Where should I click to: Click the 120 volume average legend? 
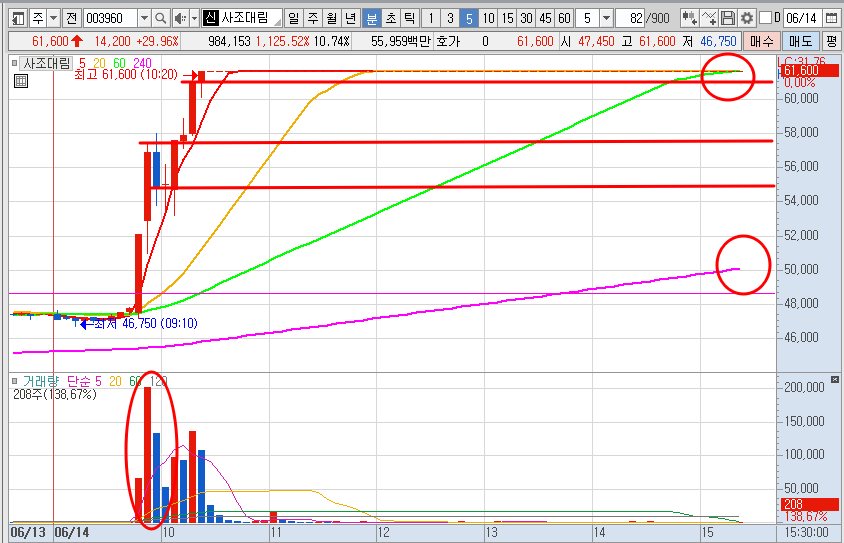pos(159,382)
